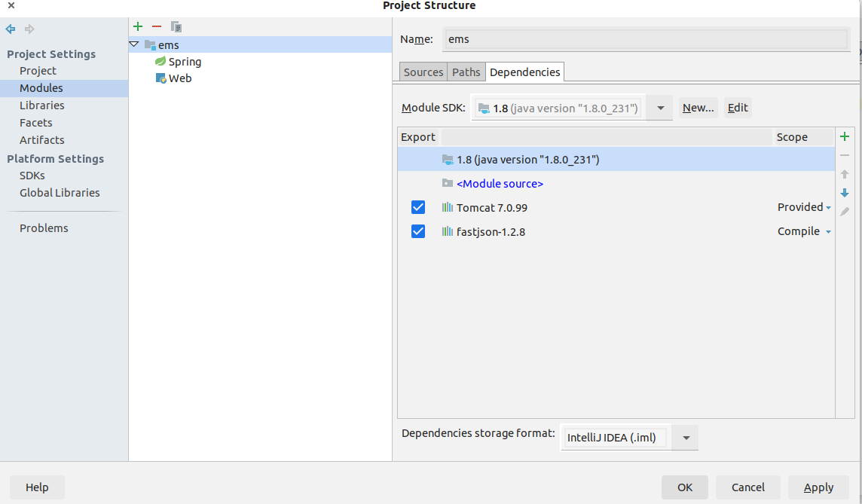This screenshot has height=504, width=862.
Task: Toggle export checkbox for fastjson-1.2.8
Action: tap(418, 231)
